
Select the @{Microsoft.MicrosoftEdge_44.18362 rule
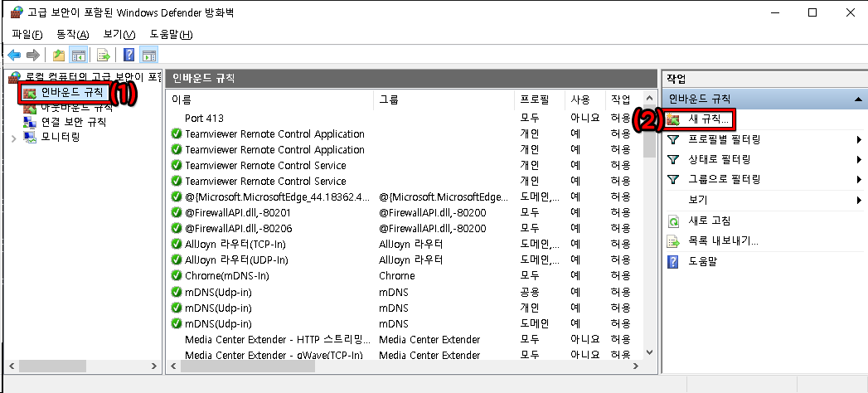(x=405, y=196)
